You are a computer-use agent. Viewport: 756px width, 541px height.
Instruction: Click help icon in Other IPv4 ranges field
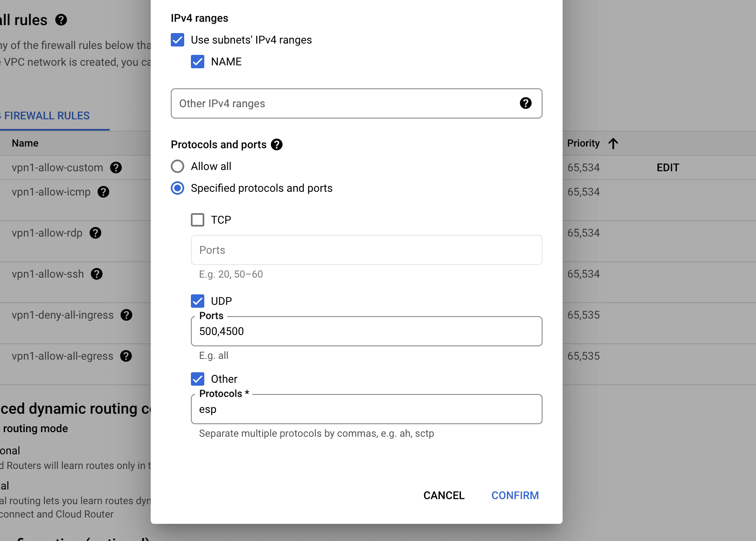click(525, 103)
